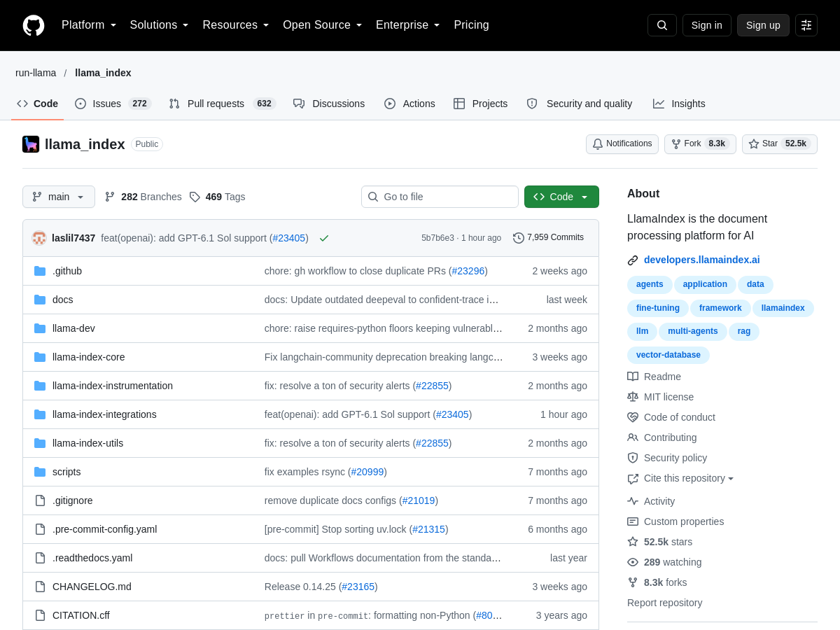Fork the repository with Fork button

click(700, 144)
